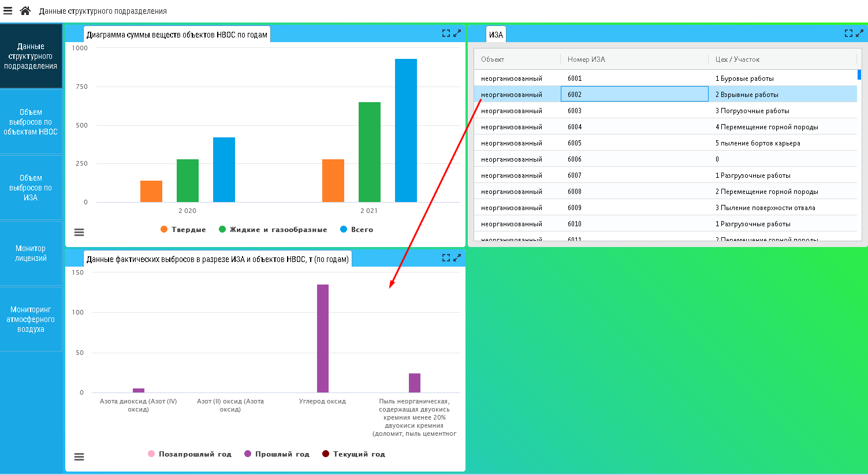Image resolution: width=868 pixels, height=475 pixels.
Task: Expand the actual emissions chart panel
Action: [x=457, y=258]
